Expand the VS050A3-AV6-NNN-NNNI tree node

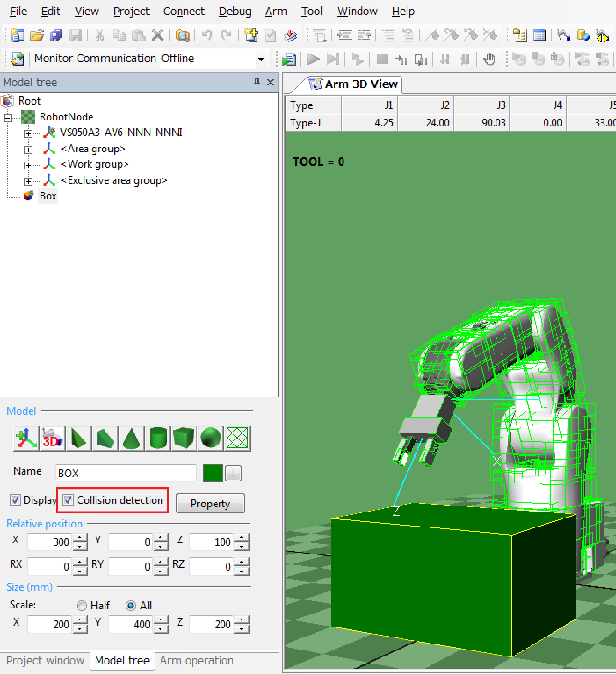tap(29, 133)
